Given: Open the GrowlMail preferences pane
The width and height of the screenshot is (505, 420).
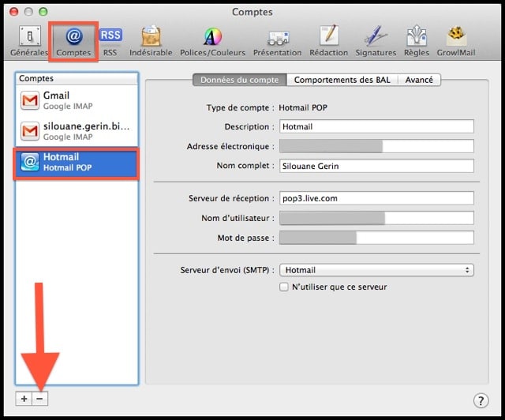Looking at the screenshot, I should click(x=456, y=41).
